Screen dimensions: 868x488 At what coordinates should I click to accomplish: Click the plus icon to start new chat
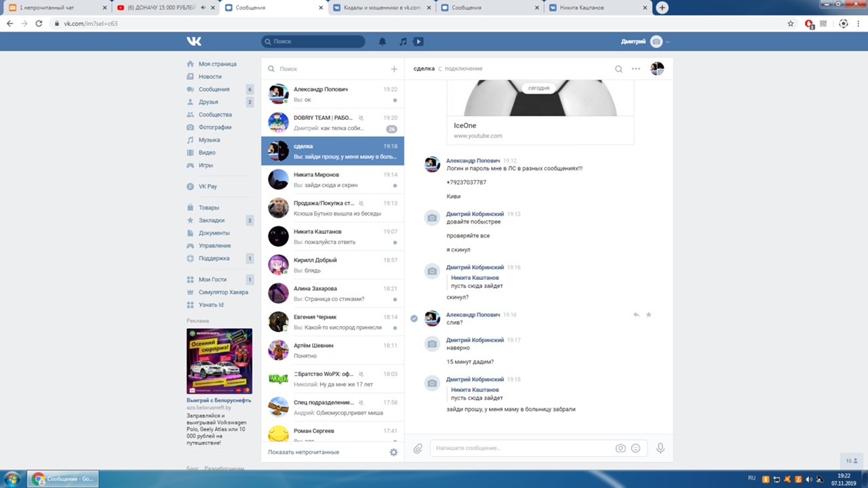pyautogui.click(x=394, y=68)
